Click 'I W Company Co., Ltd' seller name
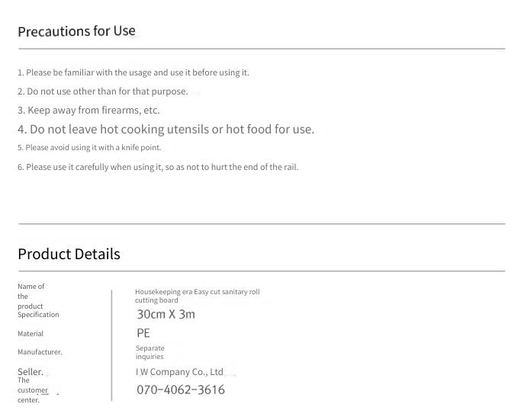This screenshot has width=521, height=420. coord(179,372)
